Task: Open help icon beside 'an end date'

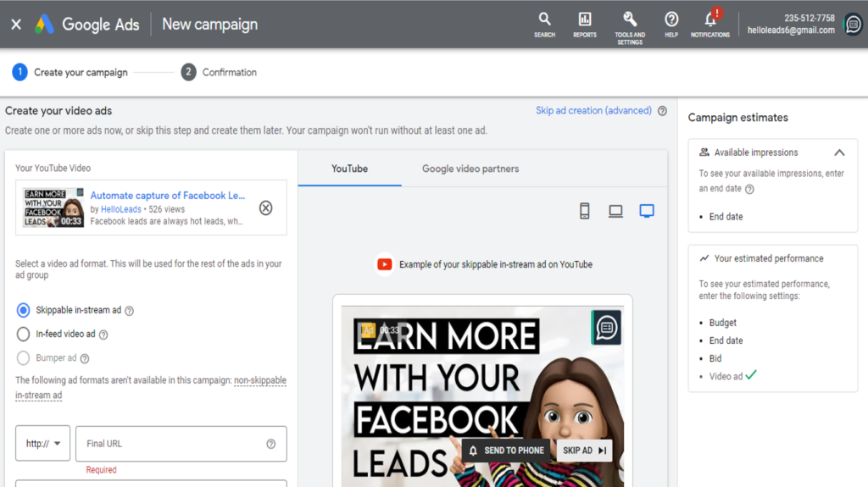Action: (x=749, y=189)
